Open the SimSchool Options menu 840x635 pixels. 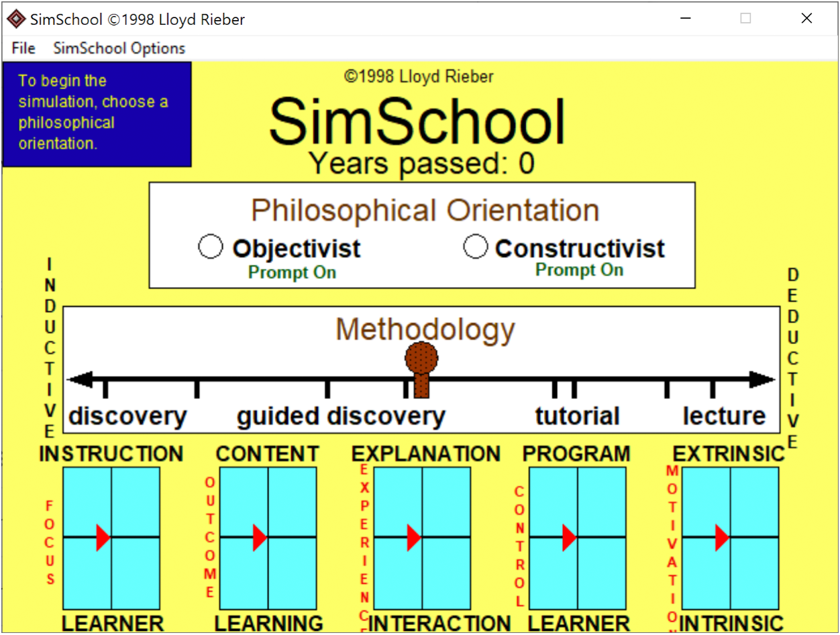click(x=119, y=48)
